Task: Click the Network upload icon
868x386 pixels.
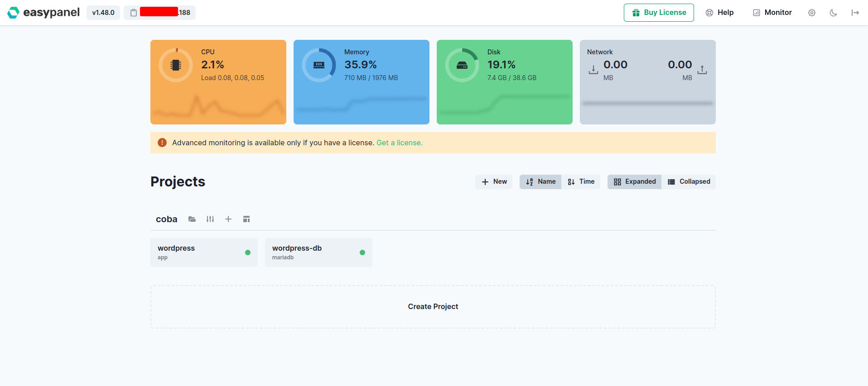Action: 702,70
